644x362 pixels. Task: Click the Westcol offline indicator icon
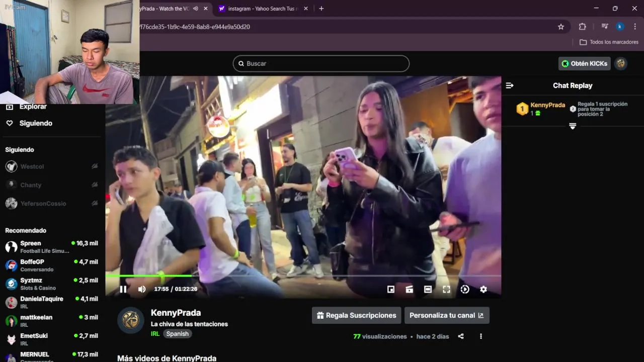click(x=95, y=166)
